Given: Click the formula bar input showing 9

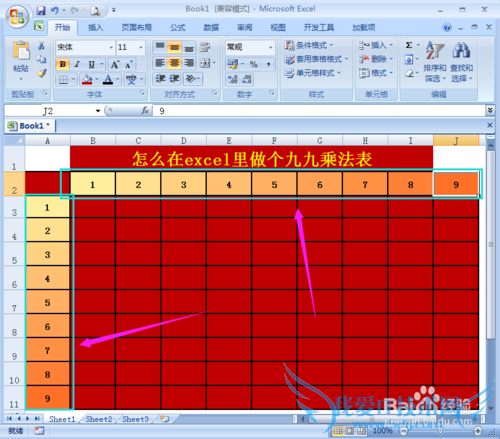Looking at the screenshot, I should 319,111.
